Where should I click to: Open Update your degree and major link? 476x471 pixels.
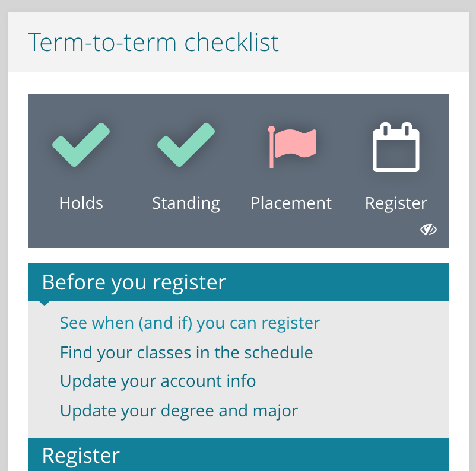click(x=179, y=410)
